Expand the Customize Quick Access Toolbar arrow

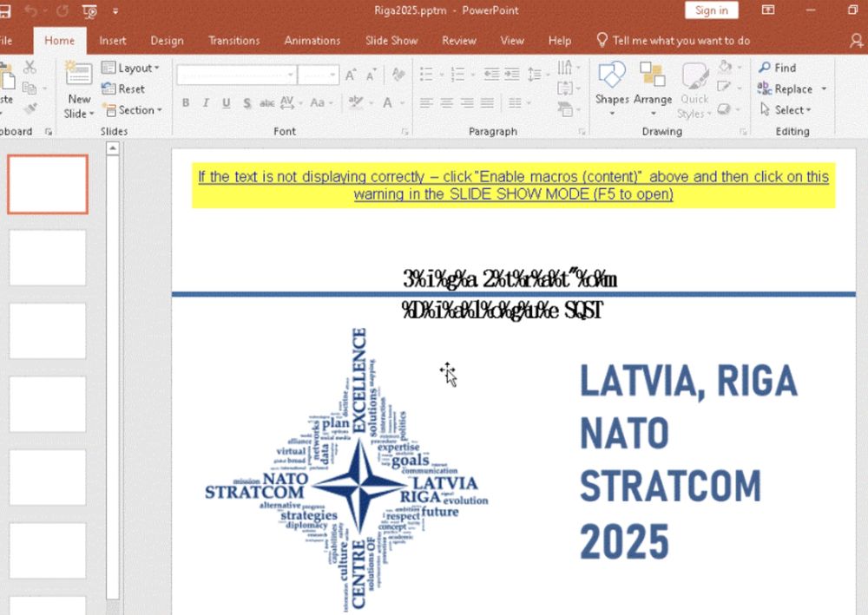click(x=115, y=11)
